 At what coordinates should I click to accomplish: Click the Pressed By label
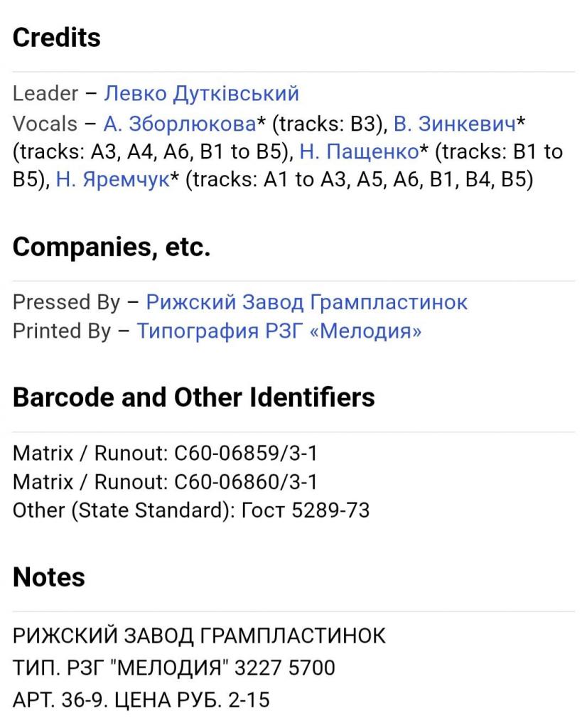click(x=66, y=302)
